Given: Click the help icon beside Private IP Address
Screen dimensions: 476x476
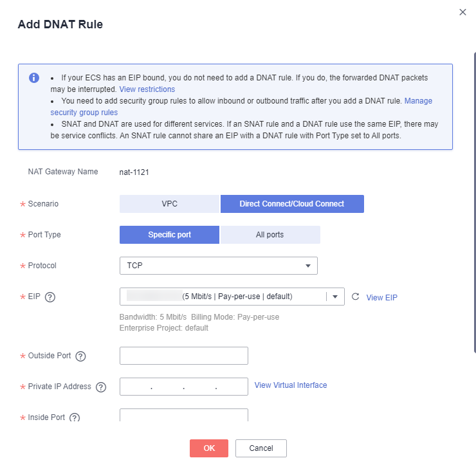Looking at the screenshot, I should tap(101, 387).
